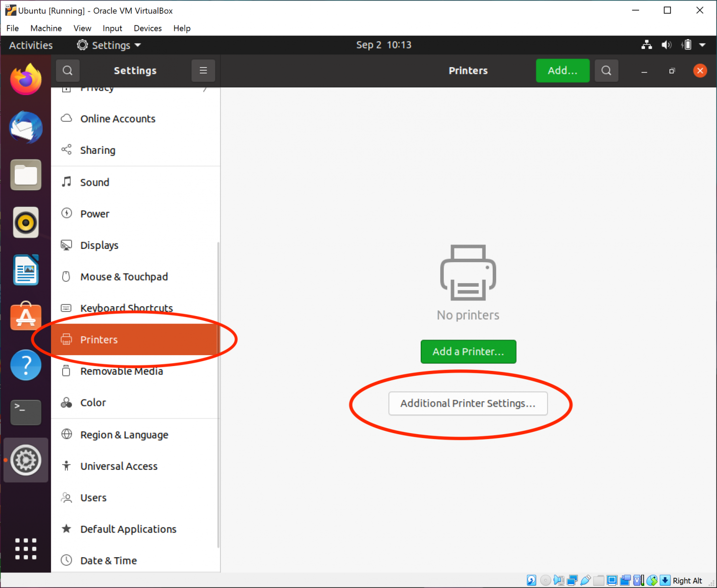
Task: Launch Rhythmbox music player from dock
Action: point(26,222)
